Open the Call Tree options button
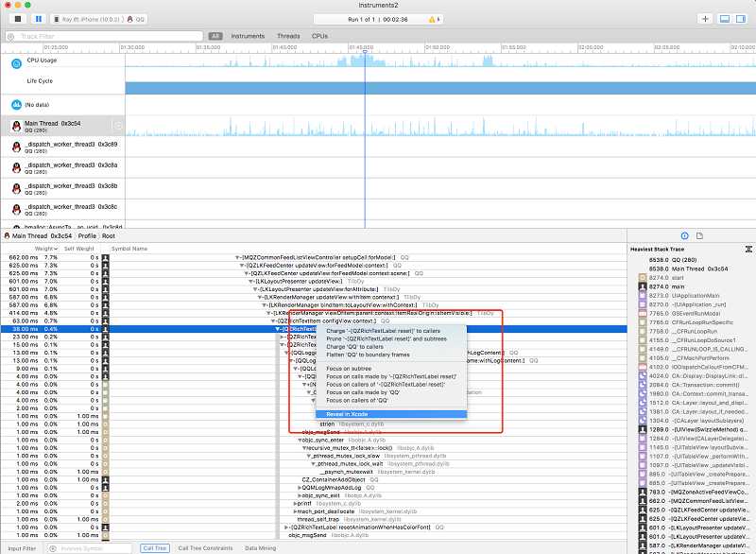This screenshot has width=756, height=554. (155, 548)
